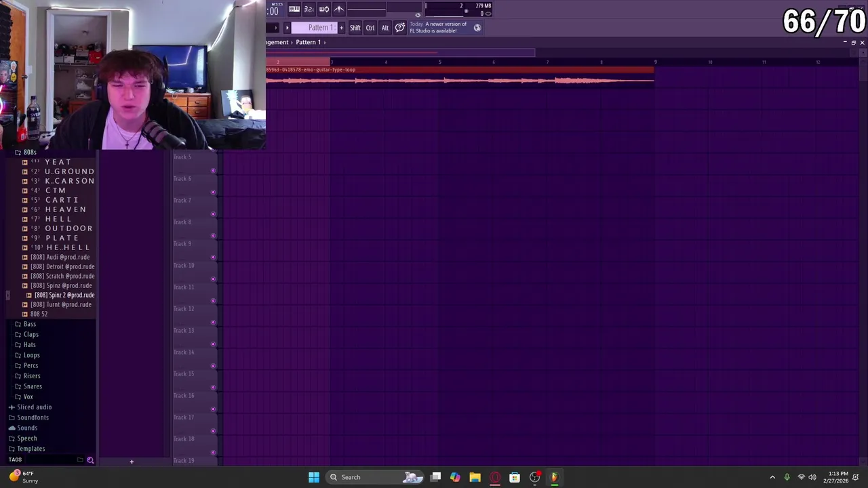
Task: Click the browser search magnifier icon
Action: [90, 460]
